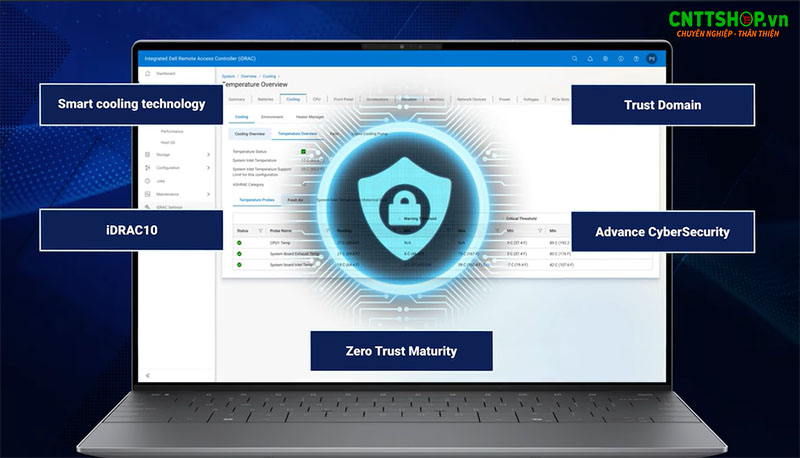This screenshot has height=458, width=800.
Task: Open the Status column filter
Action: 255,231
